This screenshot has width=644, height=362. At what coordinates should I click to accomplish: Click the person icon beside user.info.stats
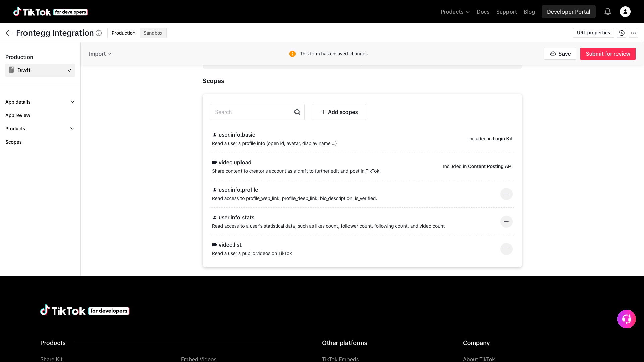[215, 217]
